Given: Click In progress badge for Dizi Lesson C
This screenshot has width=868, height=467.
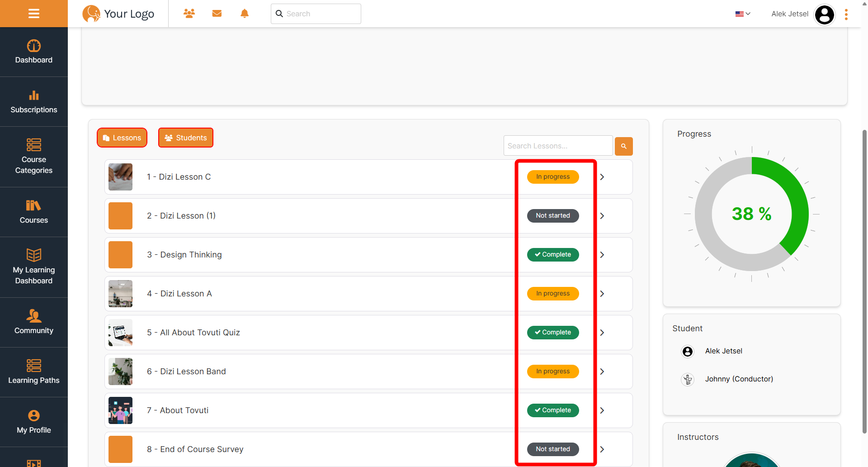Looking at the screenshot, I should pyautogui.click(x=553, y=177).
